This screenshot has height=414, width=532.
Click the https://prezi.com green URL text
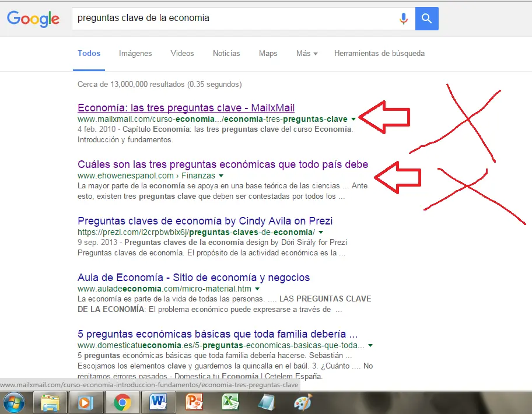[196, 232]
